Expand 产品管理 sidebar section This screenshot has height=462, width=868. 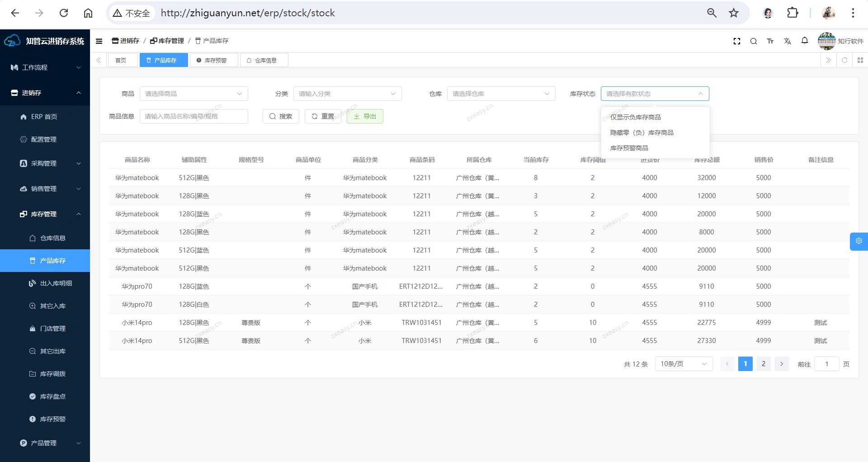[45, 443]
